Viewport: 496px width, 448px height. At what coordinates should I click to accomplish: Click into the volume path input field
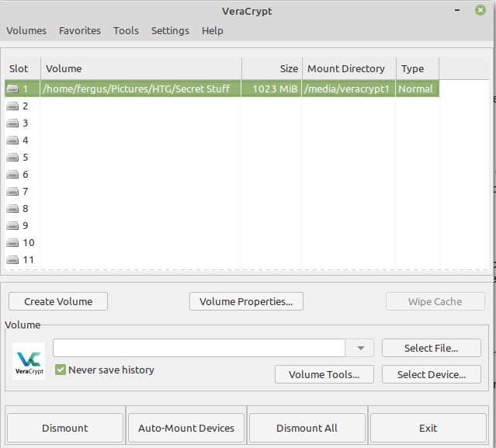click(x=199, y=348)
